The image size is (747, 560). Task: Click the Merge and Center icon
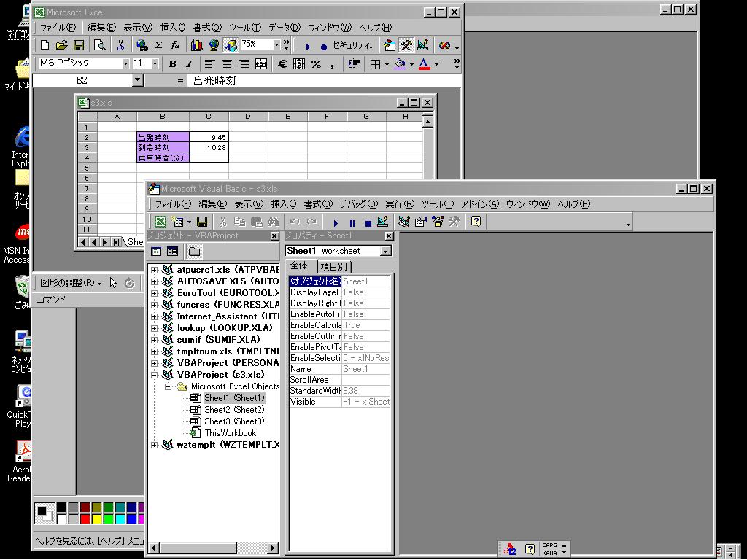pos(261,64)
